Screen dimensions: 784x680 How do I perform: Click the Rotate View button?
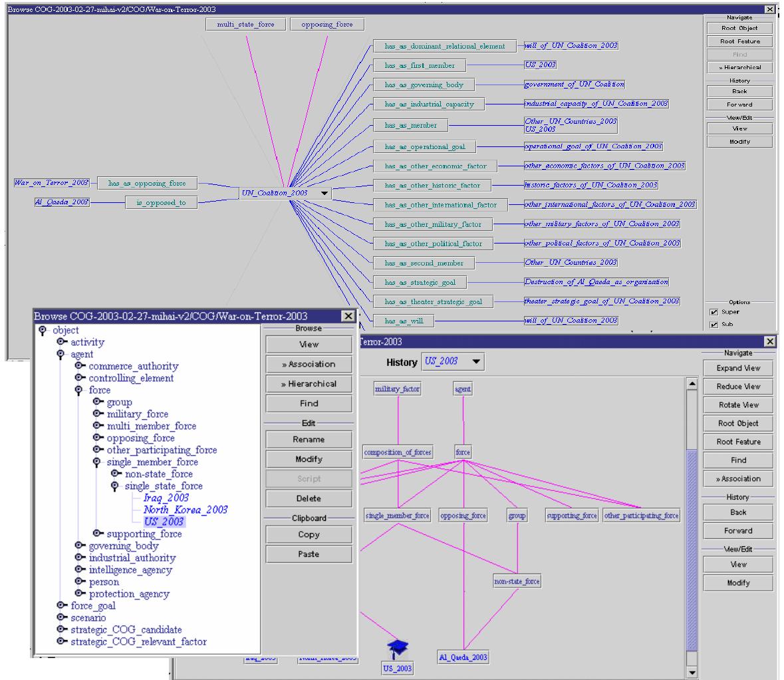[x=738, y=405]
